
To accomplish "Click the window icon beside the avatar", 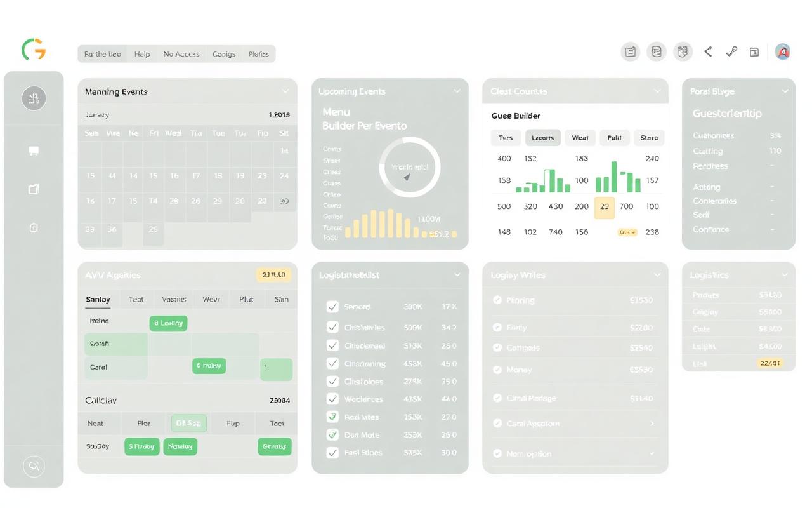I will (x=754, y=52).
